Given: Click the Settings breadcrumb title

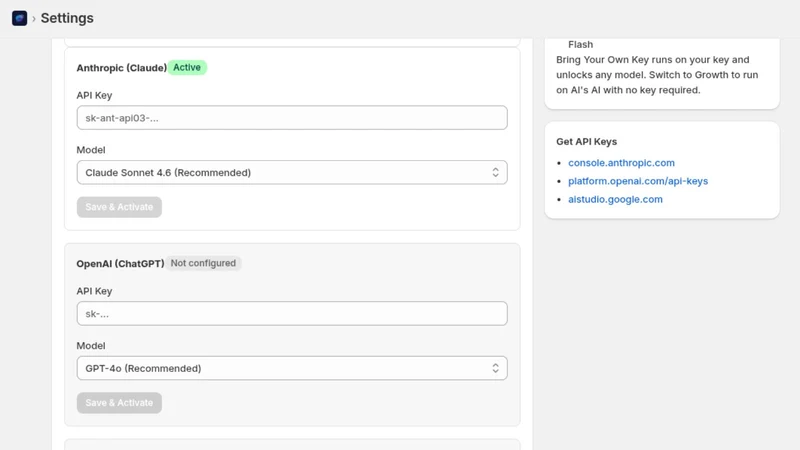Looking at the screenshot, I should [67, 18].
